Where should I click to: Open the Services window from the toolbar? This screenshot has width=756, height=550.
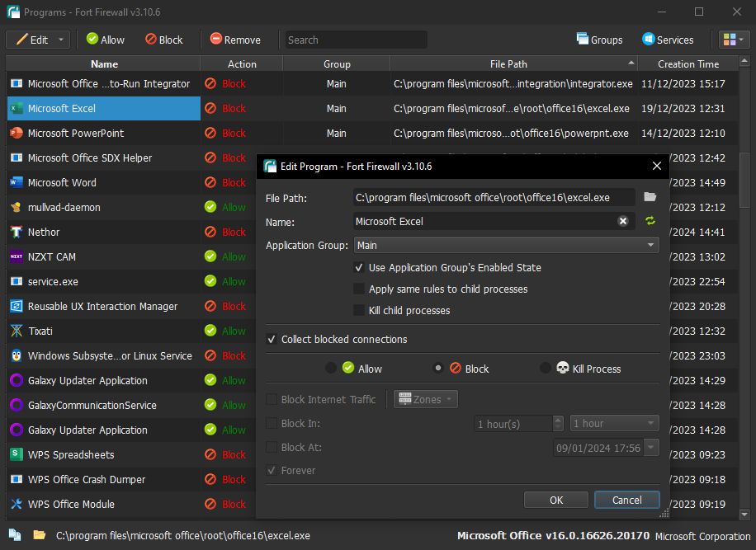tap(668, 40)
